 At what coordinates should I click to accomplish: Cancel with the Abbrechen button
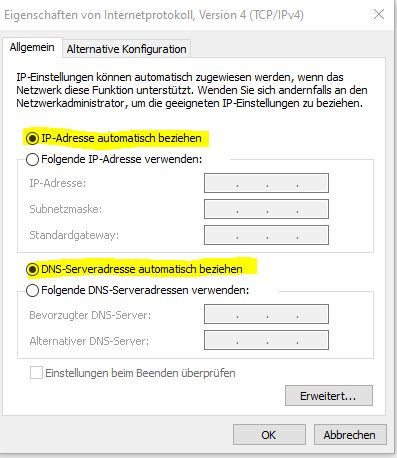350,435
